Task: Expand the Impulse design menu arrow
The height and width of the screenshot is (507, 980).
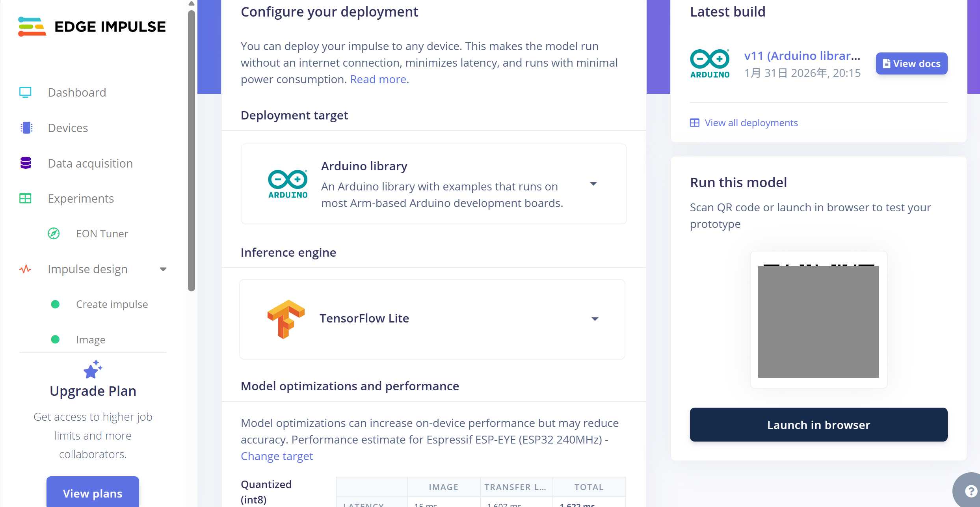Action: 163,269
